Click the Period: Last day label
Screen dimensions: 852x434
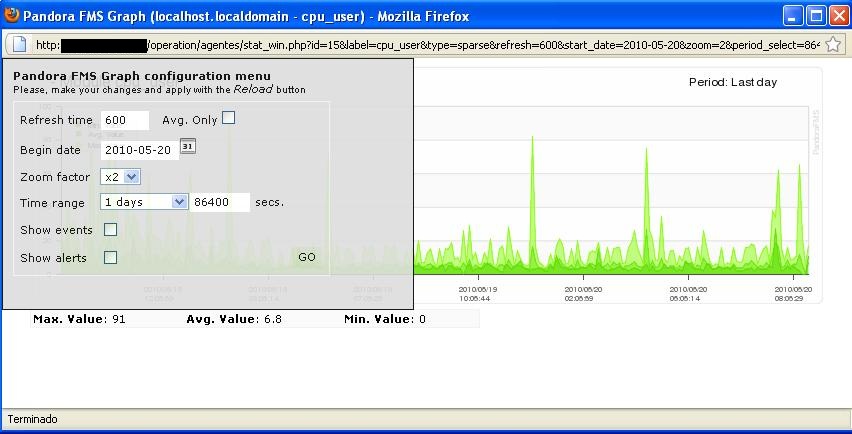pos(732,82)
